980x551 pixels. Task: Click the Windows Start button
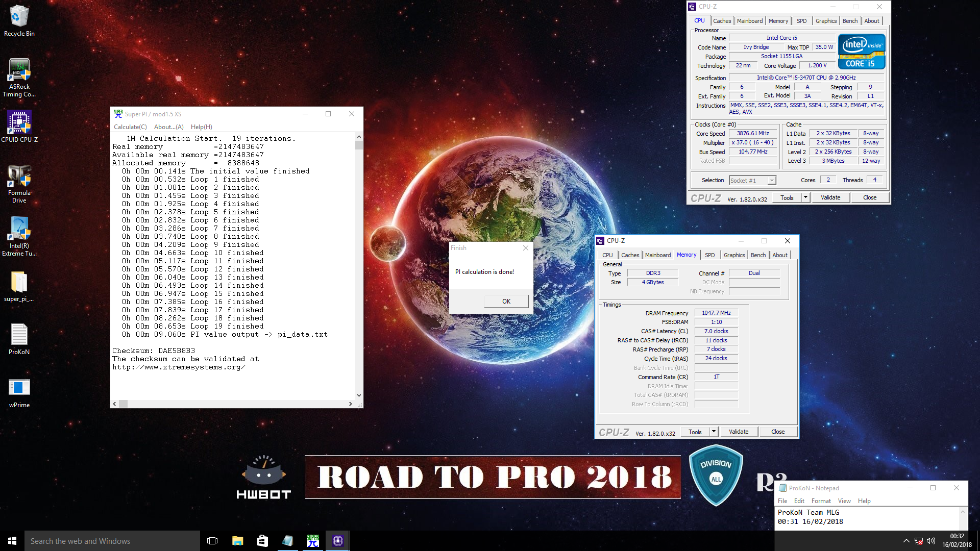(x=12, y=541)
